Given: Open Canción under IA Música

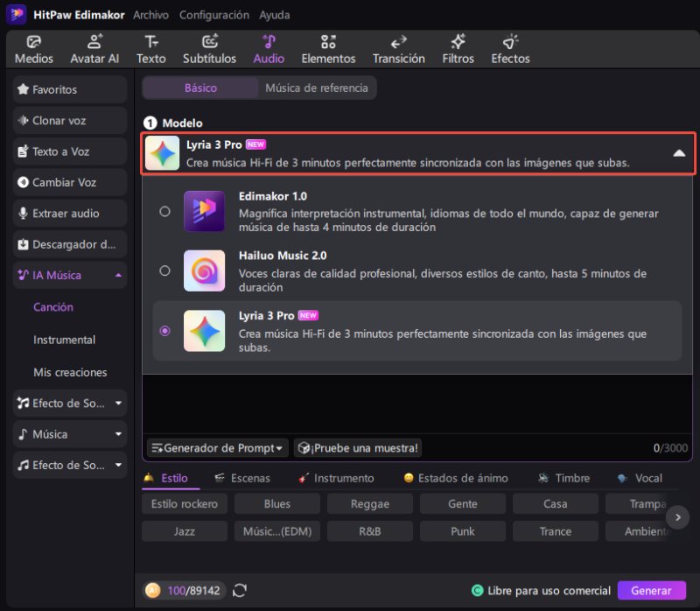Looking at the screenshot, I should coord(53,307).
